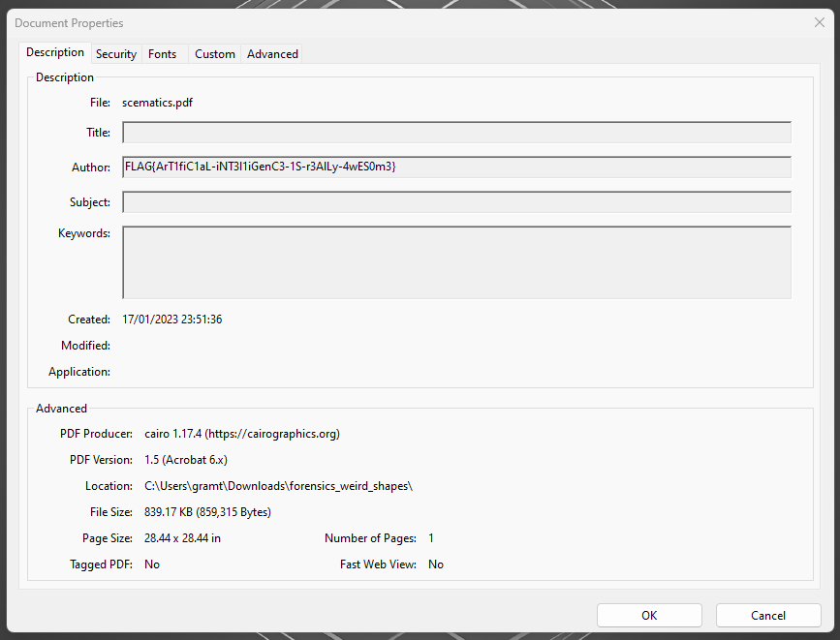The width and height of the screenshot is (840, 640).
Task: Go to the Advanced tab
Action: [272, 54]
